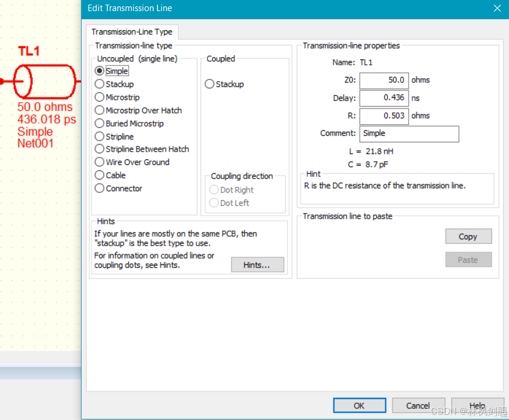Click the TL1 label in schematic
Screen dimensions: 509x420
[x=29, y=51]
